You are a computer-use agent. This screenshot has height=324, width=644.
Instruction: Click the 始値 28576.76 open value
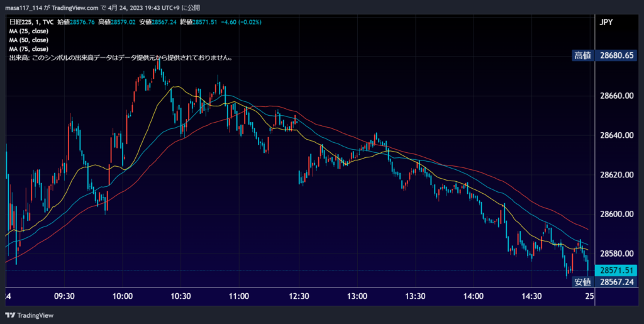coord(75,22)
